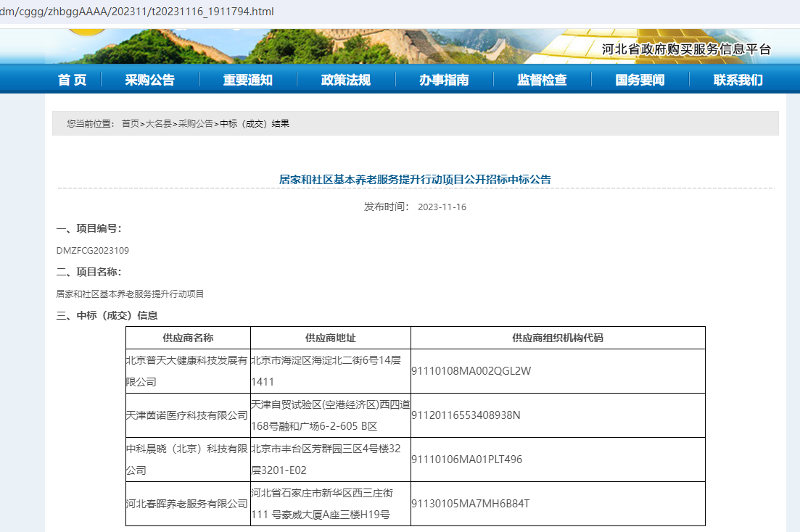
Task: Click the code 91110106MA01PLT496
Action: click(x=467, y=460)
